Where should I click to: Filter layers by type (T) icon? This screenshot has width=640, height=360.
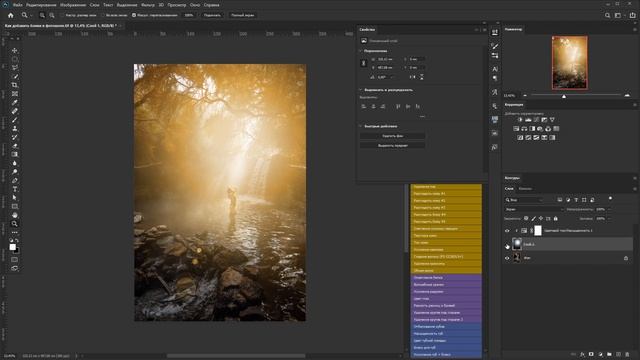[576, 200]
